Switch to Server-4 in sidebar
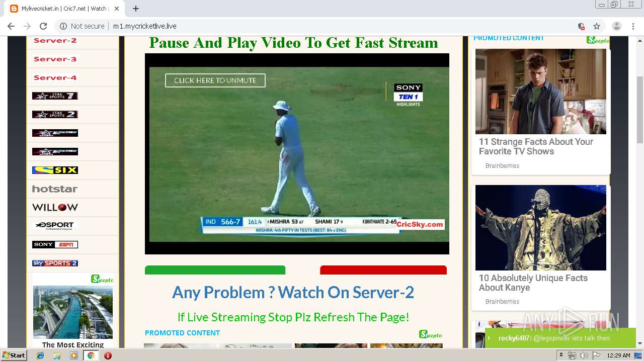The width and height of the screenshot is (644, 362). click(x=55, y=77)
